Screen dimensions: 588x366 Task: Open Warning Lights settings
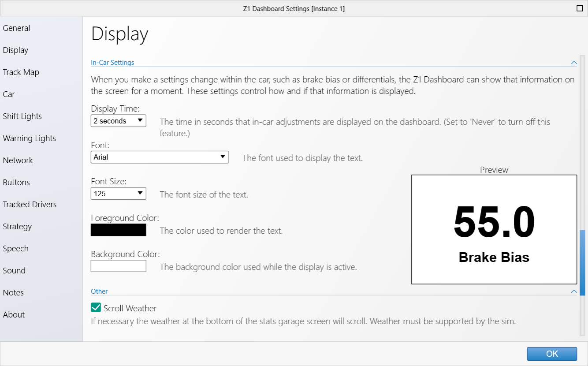[29, 138]
